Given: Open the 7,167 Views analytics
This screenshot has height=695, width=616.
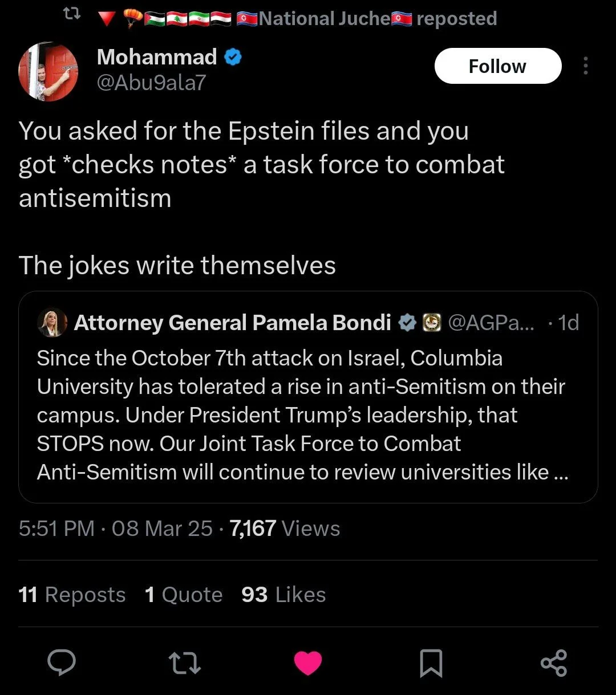Looking at the screenshot, I should (x=285, y=529).
